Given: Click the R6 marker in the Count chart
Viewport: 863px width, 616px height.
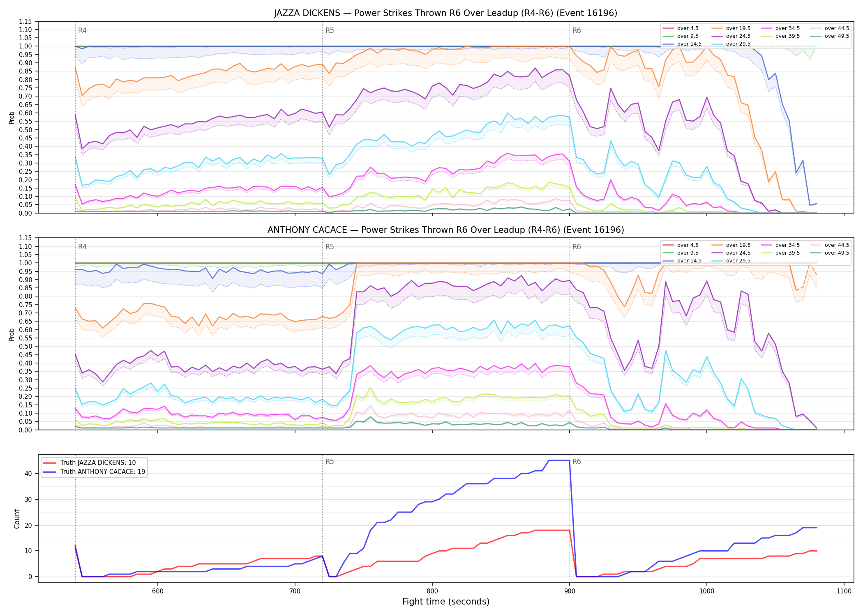Looking at the screenshot, I should pos(577,462).
